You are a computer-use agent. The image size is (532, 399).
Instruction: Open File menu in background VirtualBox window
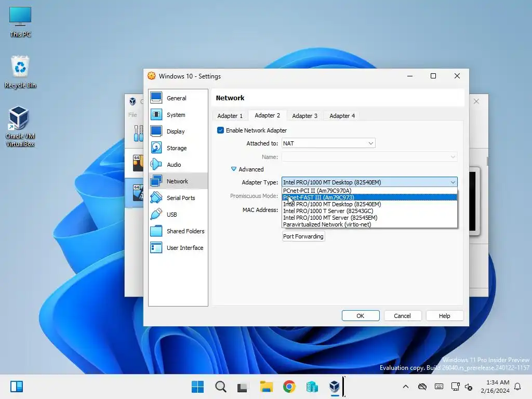coord(132,115)
